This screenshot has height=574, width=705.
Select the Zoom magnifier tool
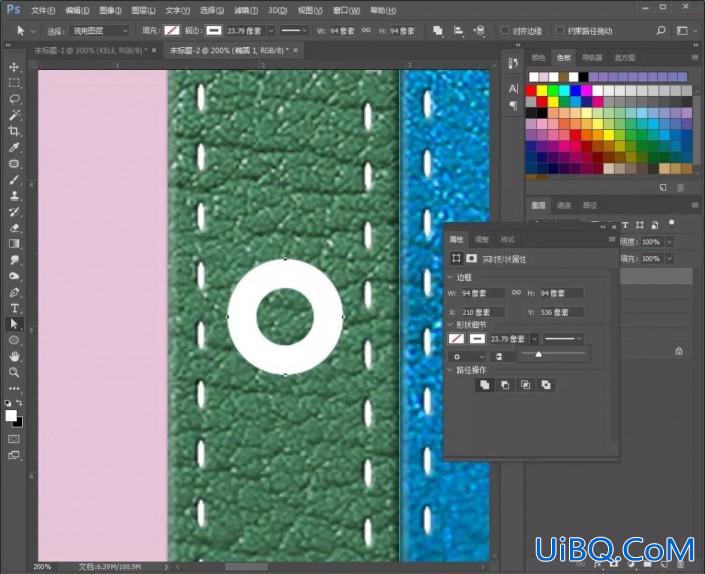coord(14,372)
